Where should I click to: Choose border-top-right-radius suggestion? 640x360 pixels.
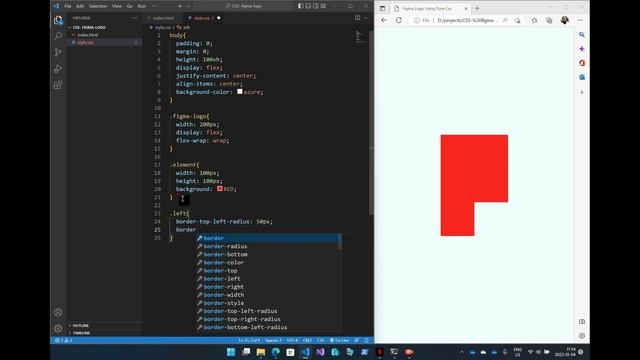click(x=268, y=319)
